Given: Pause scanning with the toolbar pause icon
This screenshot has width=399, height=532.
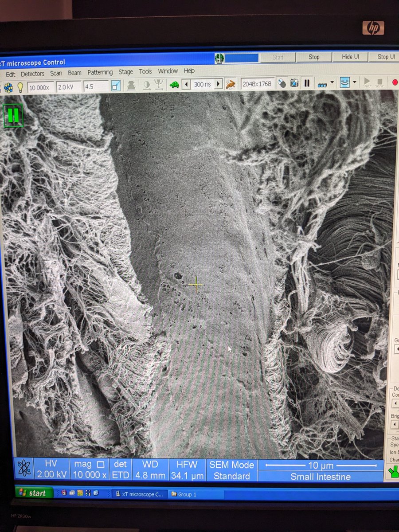Looking at the screenshot, I should click(x=307, y=83).
